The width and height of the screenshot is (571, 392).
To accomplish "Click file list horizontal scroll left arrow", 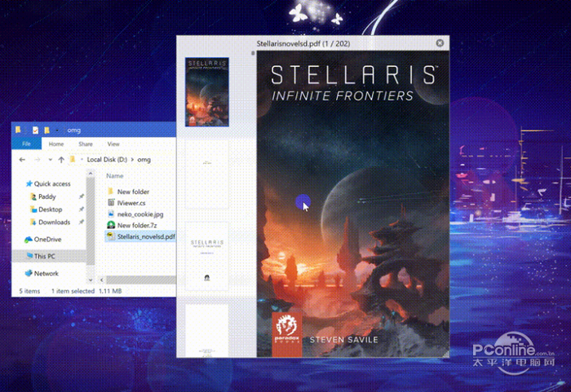I will [102, 280].
